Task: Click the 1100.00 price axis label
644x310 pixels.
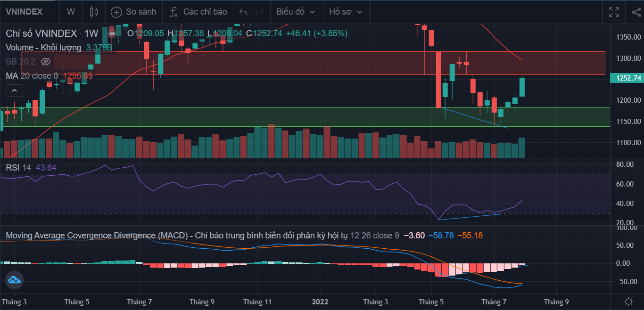Action: point(628,143)
